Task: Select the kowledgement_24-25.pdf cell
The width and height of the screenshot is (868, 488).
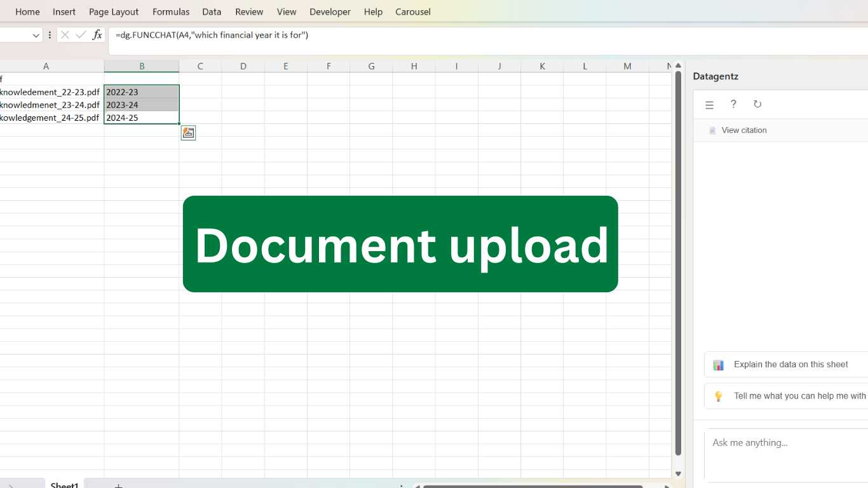Action: click(52, 118)
